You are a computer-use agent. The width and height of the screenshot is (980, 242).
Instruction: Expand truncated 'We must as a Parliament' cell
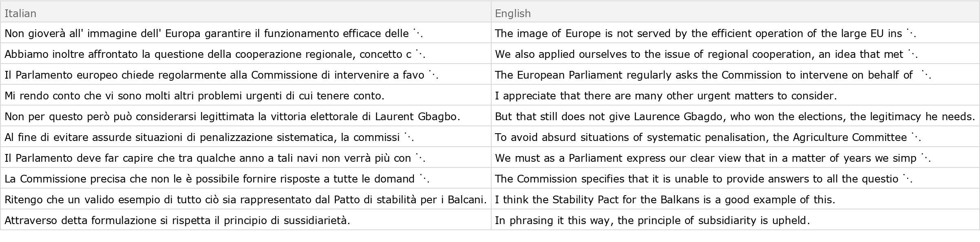click(926, 158)
